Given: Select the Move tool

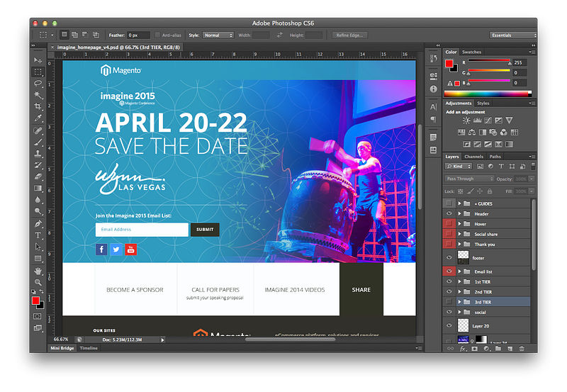Looking at the screenshot, I should pos(38,60).
